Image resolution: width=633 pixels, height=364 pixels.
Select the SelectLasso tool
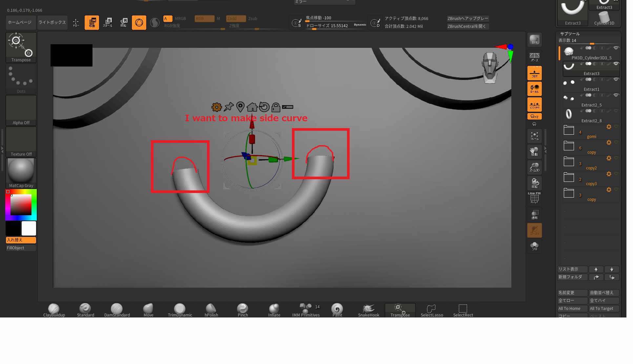[432, 310]
